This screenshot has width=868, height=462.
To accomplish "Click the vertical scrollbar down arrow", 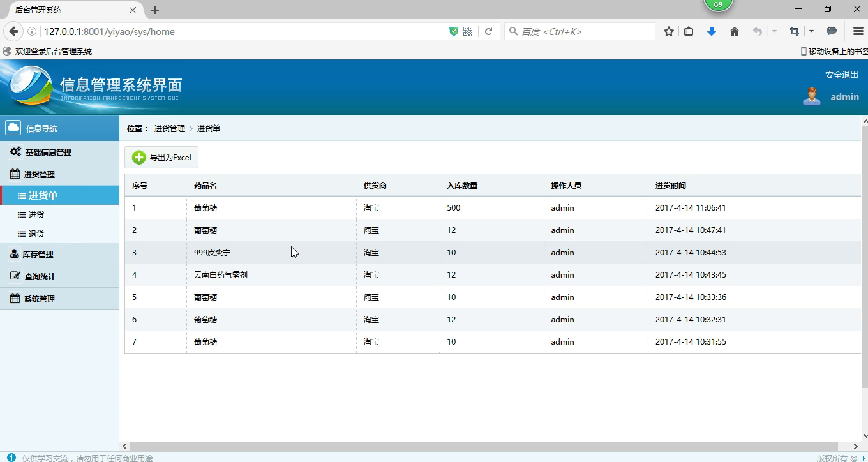I will click(x=865, y=436).
